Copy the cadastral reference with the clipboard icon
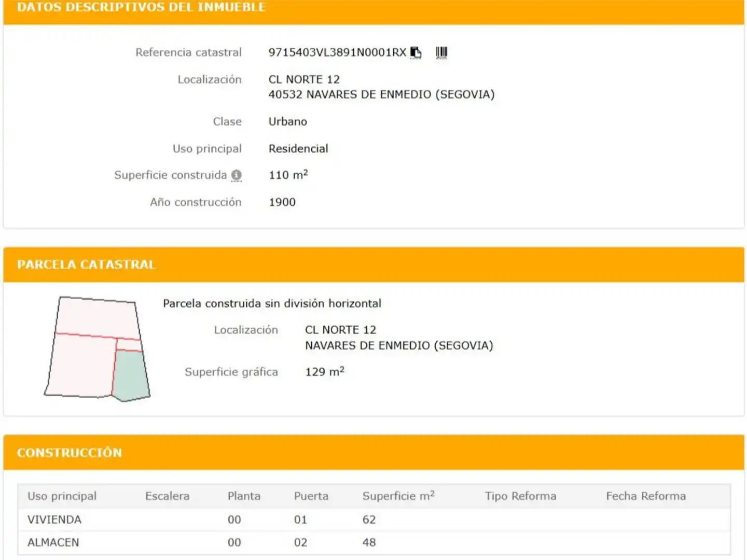Screen dimensions: 747x560 coord(416,52)
